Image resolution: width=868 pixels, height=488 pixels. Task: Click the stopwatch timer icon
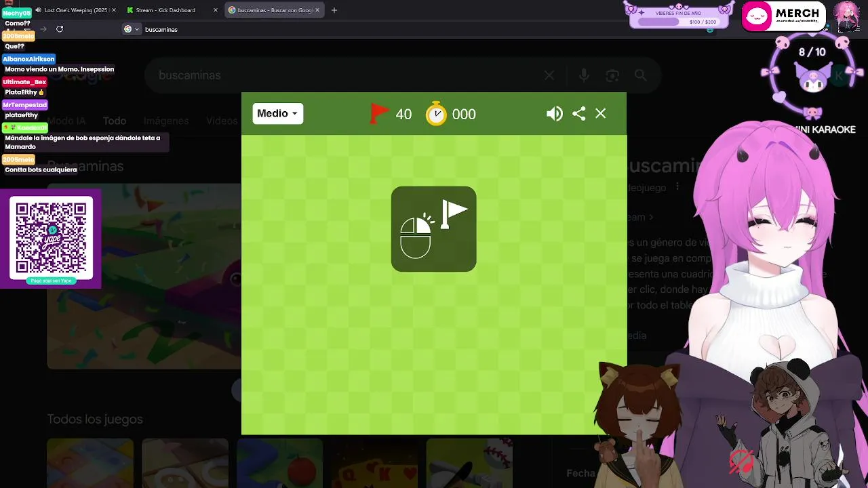pos(436,114)
